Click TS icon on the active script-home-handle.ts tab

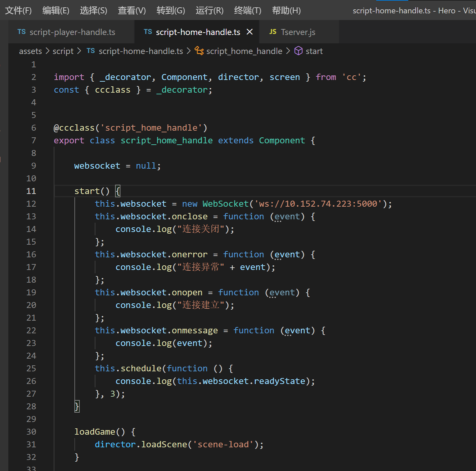pos(148,32)
